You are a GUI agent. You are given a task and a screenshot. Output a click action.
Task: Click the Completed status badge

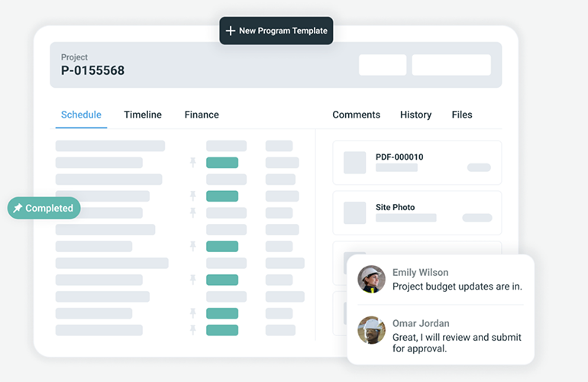coord(44,208)
